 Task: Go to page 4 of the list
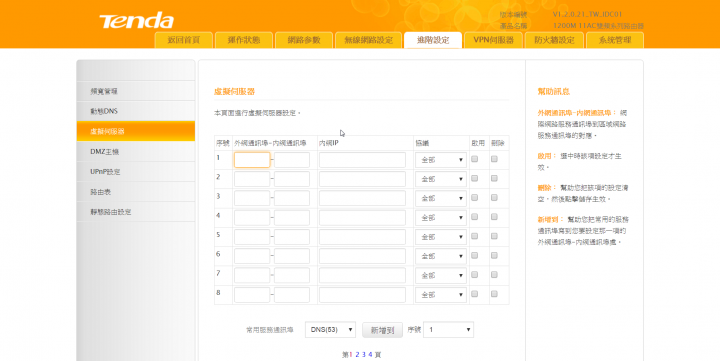pyautogui.click(x=370, y=355)
